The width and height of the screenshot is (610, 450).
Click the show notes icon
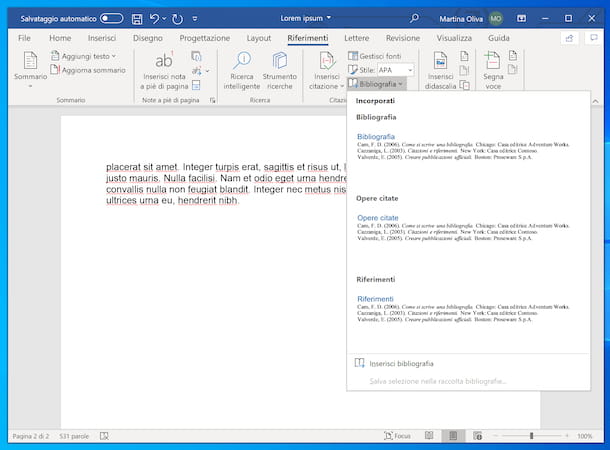tap(196, 85)
